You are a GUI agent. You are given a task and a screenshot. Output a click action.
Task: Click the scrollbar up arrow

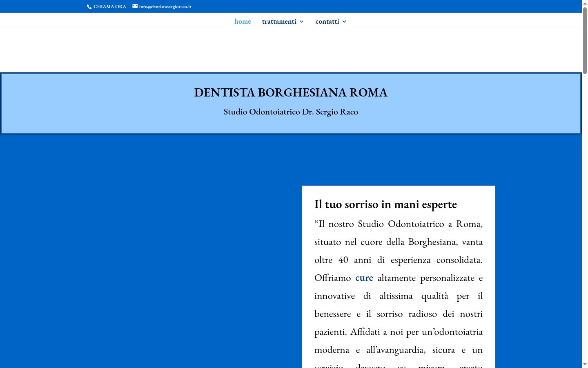585,3
